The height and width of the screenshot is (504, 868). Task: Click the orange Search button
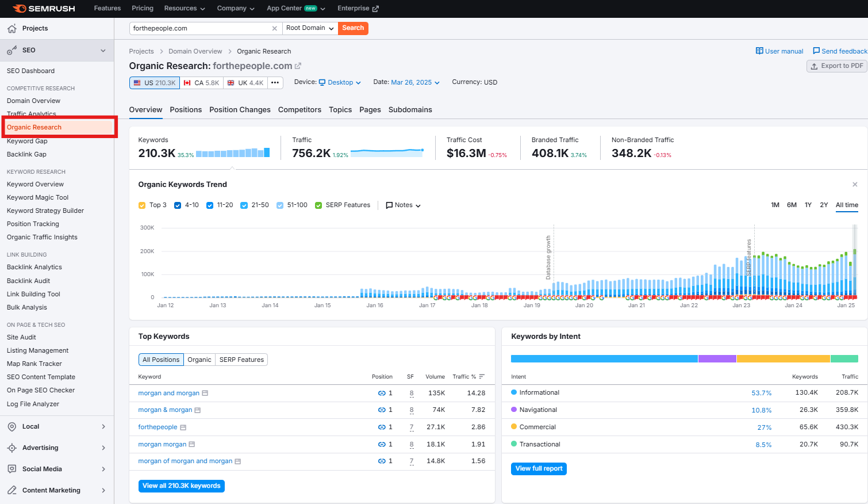(x=353, y=28)
